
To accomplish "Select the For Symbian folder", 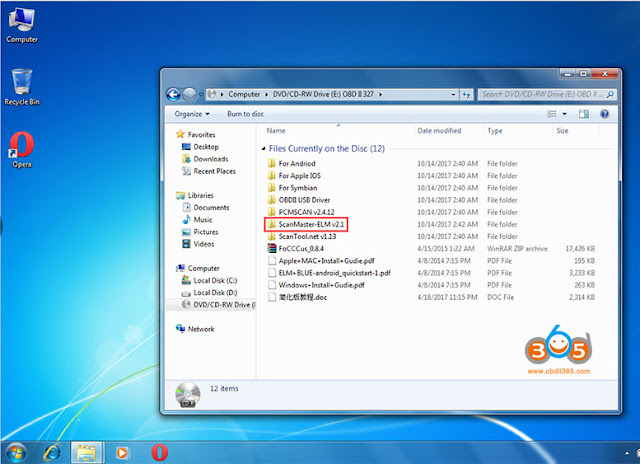I will pyautogui.click(x=298, y=188).
